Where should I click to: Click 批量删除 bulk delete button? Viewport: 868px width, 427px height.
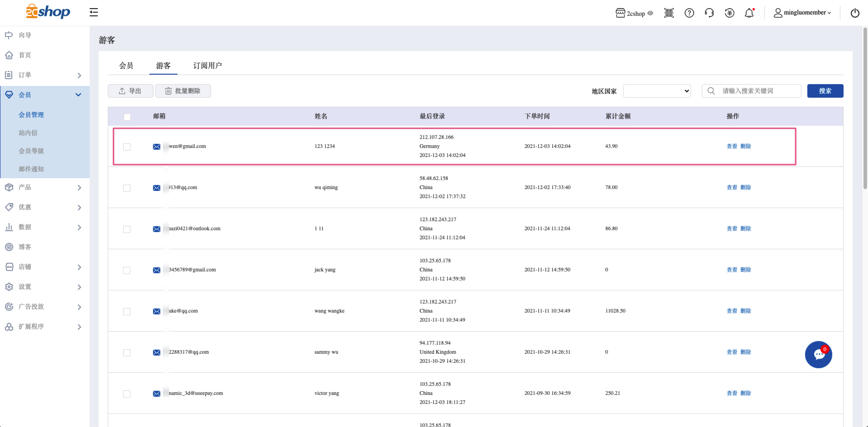coord(183,91)
